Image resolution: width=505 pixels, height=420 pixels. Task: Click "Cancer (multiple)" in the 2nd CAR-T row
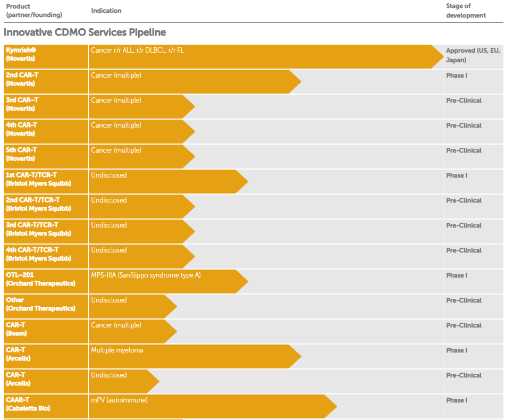[x=116, y=75]
